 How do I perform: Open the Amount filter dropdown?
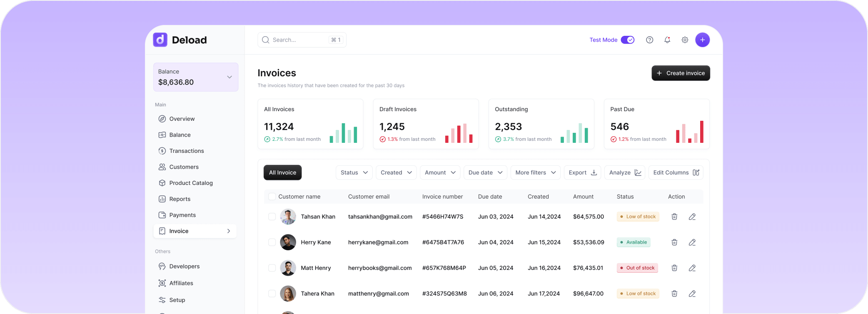(440, 172)
